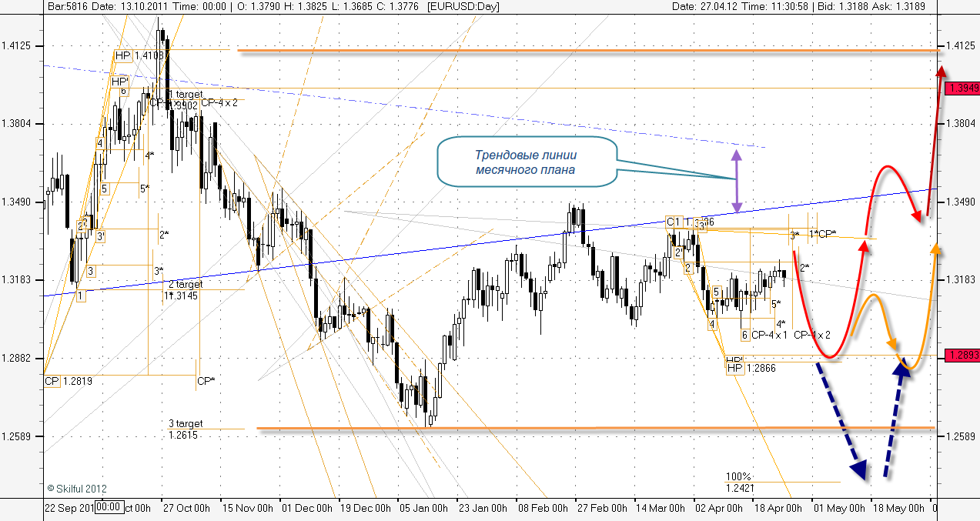This screenshot has height=521, width=980.
Task: Click the 27 Oct 00h date label
Action: (185, 508)
